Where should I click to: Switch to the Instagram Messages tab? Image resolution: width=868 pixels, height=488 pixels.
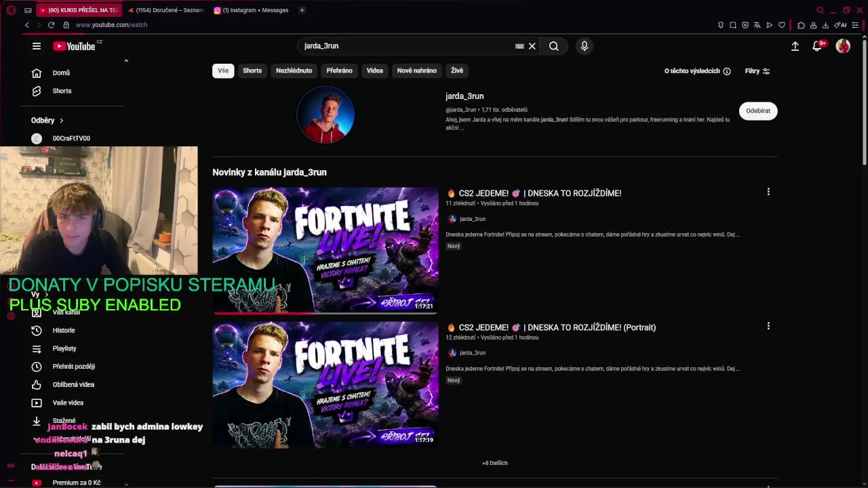252,10
